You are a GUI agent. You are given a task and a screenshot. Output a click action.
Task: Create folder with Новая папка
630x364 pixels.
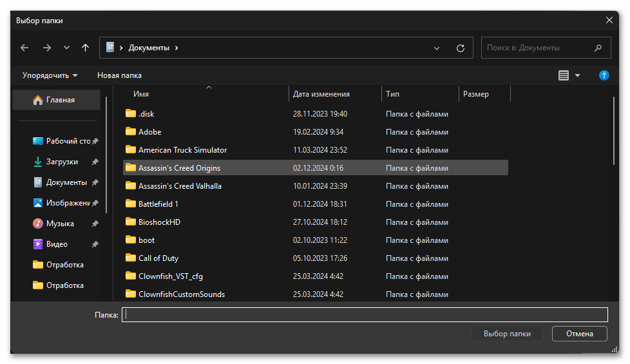(119, 75)
